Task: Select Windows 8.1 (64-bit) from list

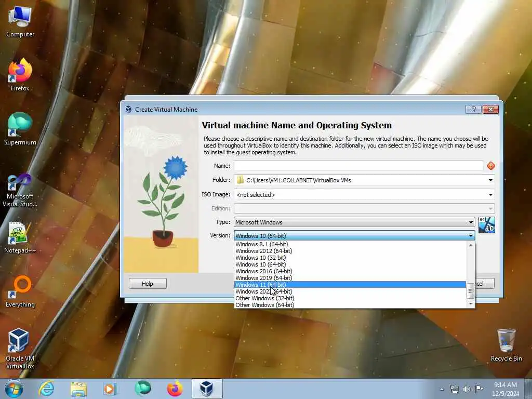Action: click(351, 244)
